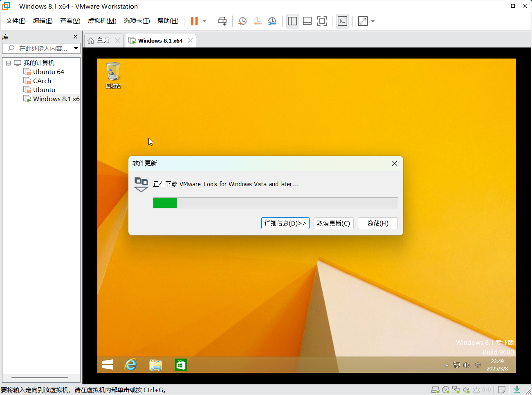Collapse the 我的计算机 tree node
This screenshot has height=395, width=532.
click(x=8, y=63)
